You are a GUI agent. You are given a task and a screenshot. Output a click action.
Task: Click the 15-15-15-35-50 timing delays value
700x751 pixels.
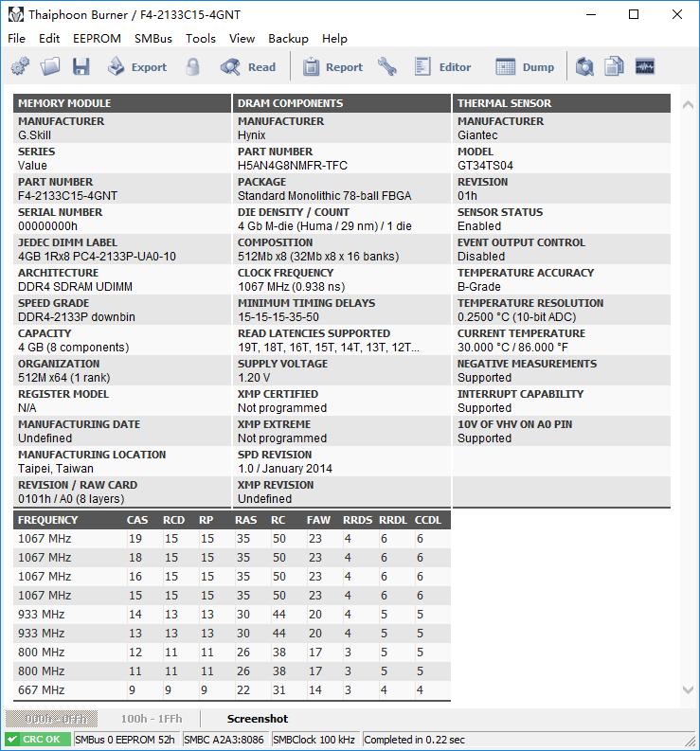tap(278, 316)
